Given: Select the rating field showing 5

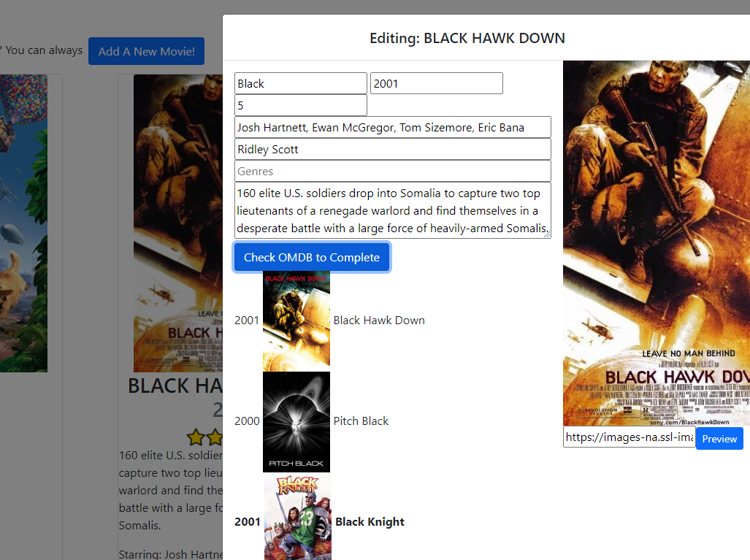Looking at the screenshot, I should pos(300,105).
